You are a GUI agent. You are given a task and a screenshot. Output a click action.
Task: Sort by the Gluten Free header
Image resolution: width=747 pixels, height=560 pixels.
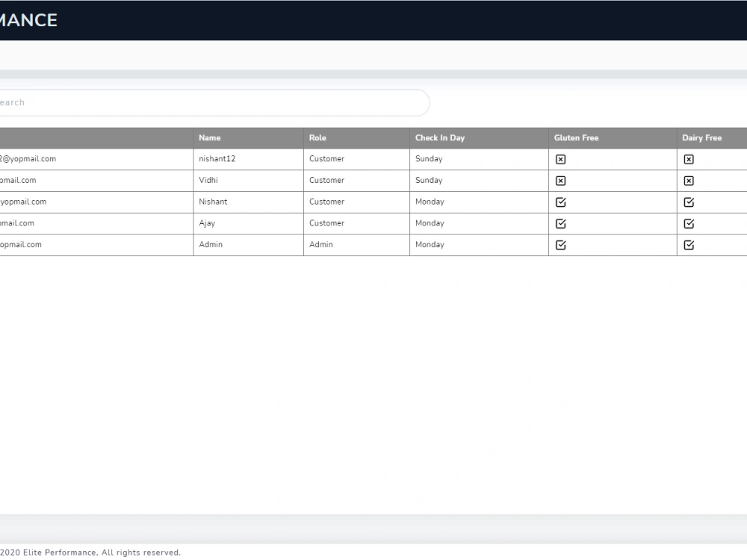tap(613, 138)
